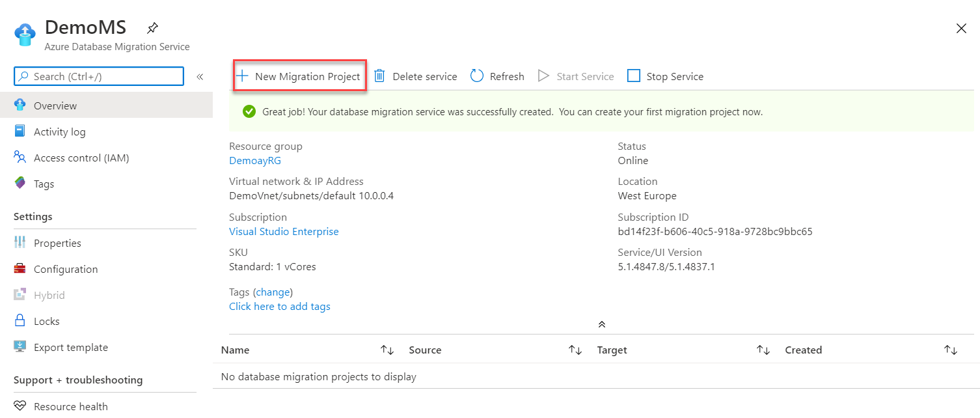Open Export template in sidebar
This screenshot has height=418, width=980.
[x=70, y=347]
